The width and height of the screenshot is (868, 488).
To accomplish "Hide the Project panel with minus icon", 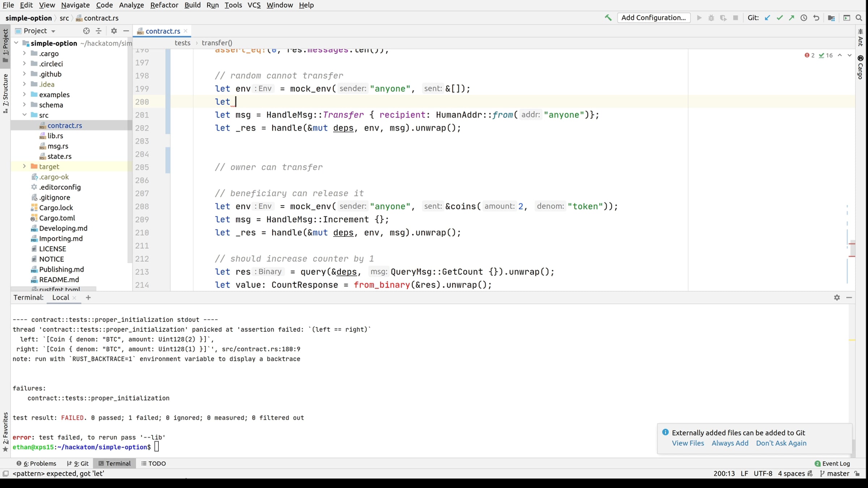I will 126,31.
